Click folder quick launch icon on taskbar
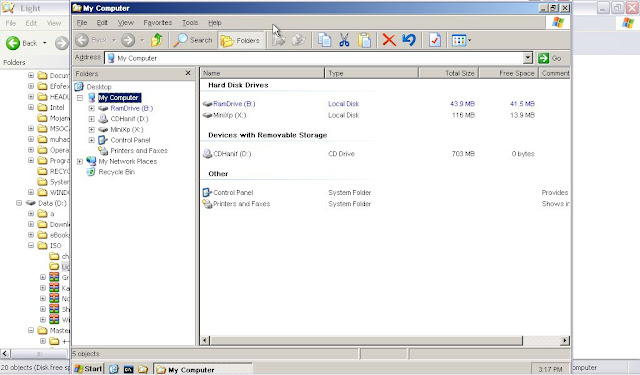This screenshot has width=640, height=375. point(142,369)
